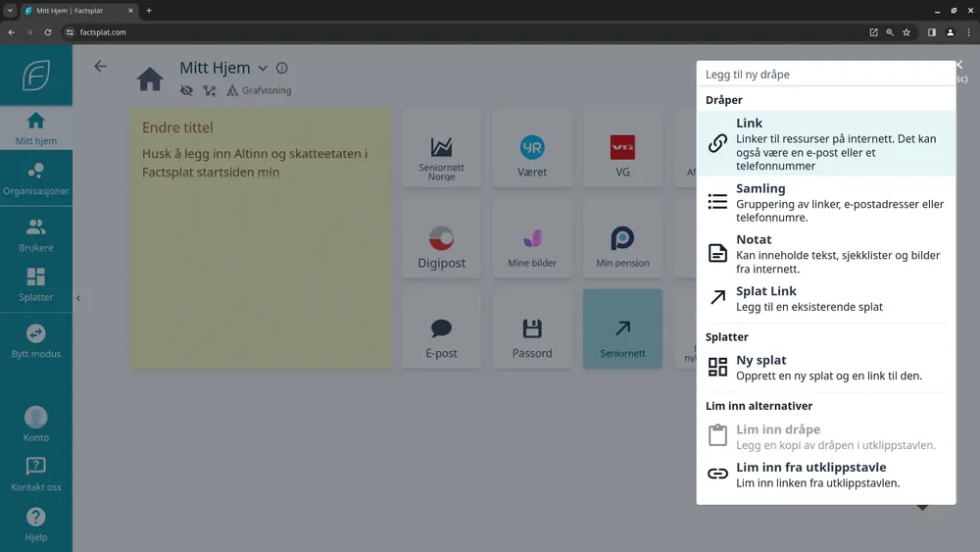This screenshot has height=552, width=980.
Task: Select the Link drop option
Action: [825, 144]
